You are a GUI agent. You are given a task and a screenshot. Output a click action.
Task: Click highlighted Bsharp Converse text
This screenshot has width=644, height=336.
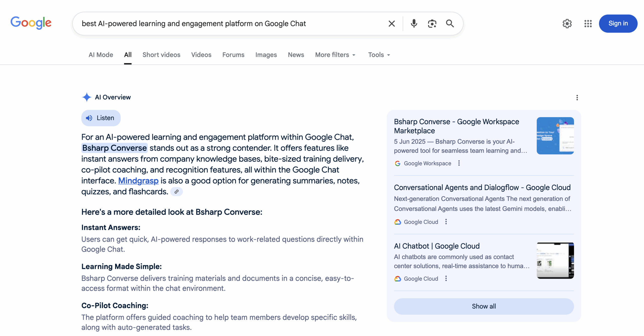point(114,148)
